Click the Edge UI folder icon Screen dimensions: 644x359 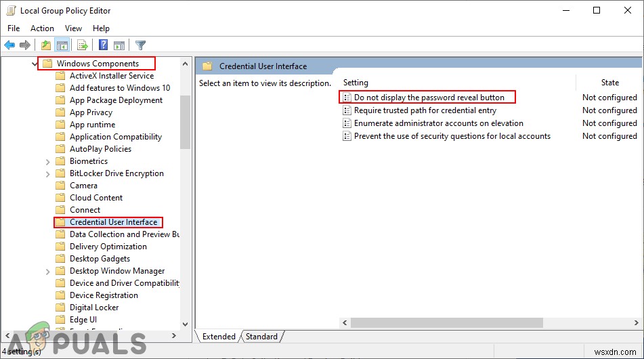pos(60,320)
